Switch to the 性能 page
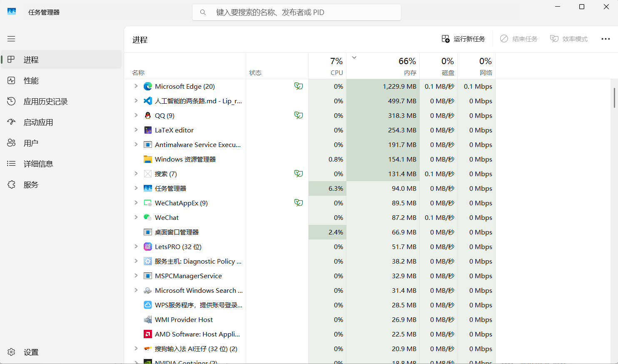The height and width of the screenshot is (364, 618). 61,80
